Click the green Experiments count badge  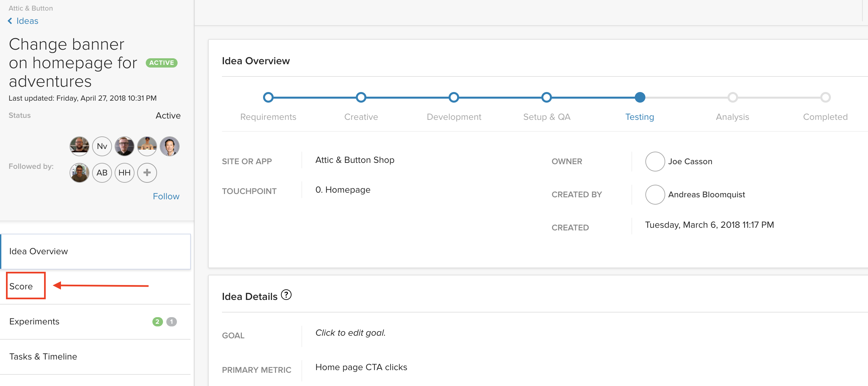[x=157, y=322]
